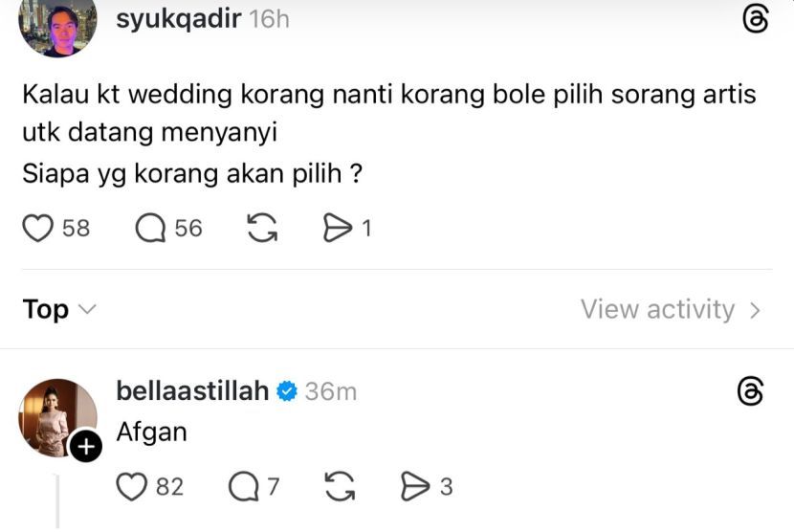Click the 36m timestamp on bellaastillah's reply
The width and height of the screenshot is (794, 532).
click(x=331, y=391)
